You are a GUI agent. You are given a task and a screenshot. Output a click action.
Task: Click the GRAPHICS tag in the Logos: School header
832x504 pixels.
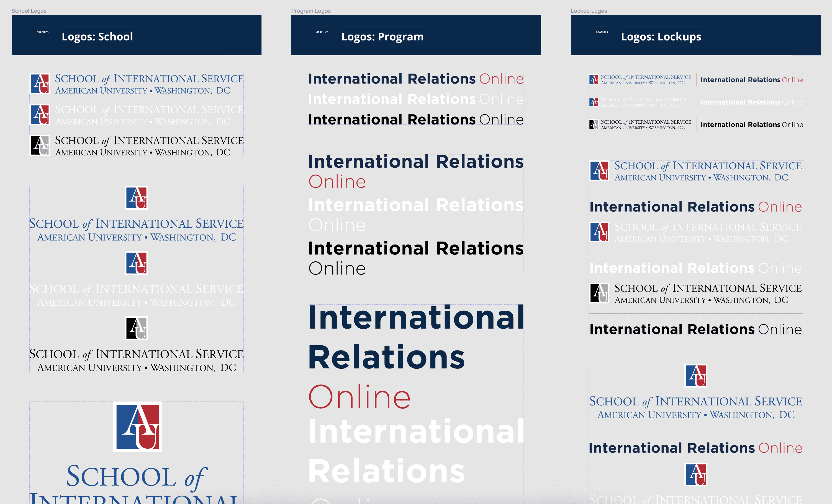point(43,32)
